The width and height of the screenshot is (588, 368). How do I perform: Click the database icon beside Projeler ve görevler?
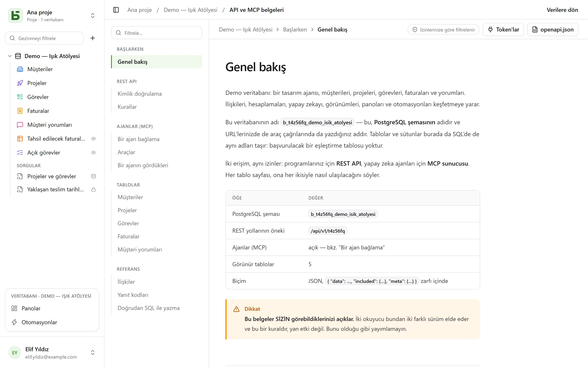(x=93, y=176)
